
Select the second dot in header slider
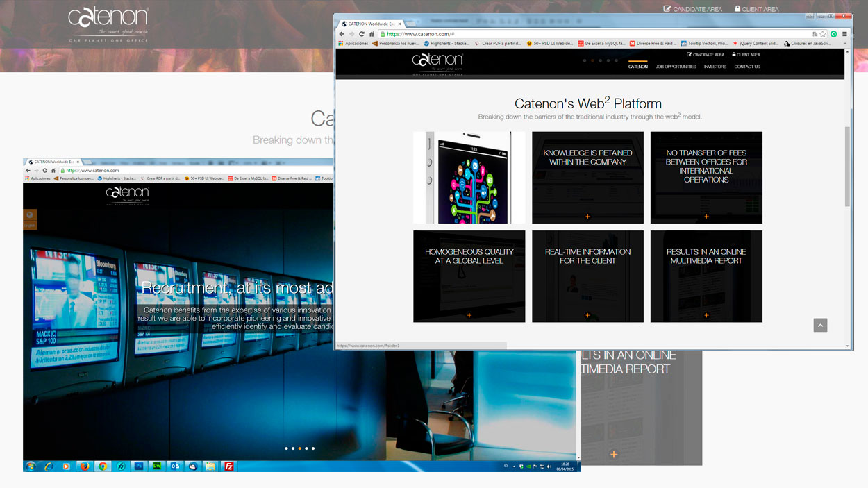[x=592, y=61]
